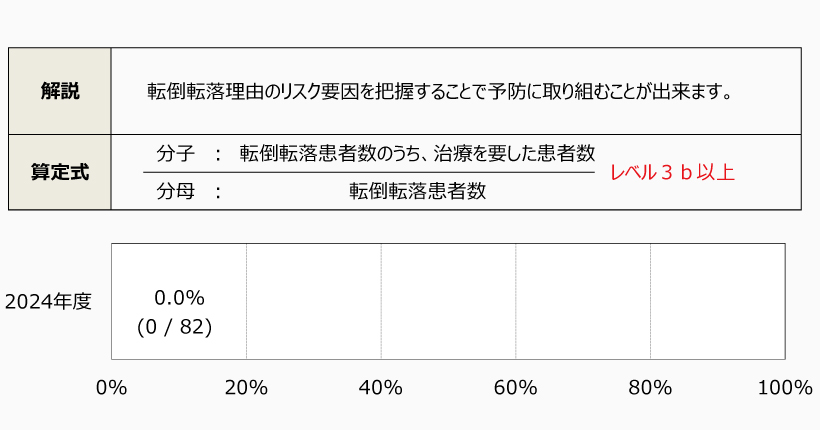Click the 20% axis label
The height and width of the screenshot is (430, 820).
246,388
